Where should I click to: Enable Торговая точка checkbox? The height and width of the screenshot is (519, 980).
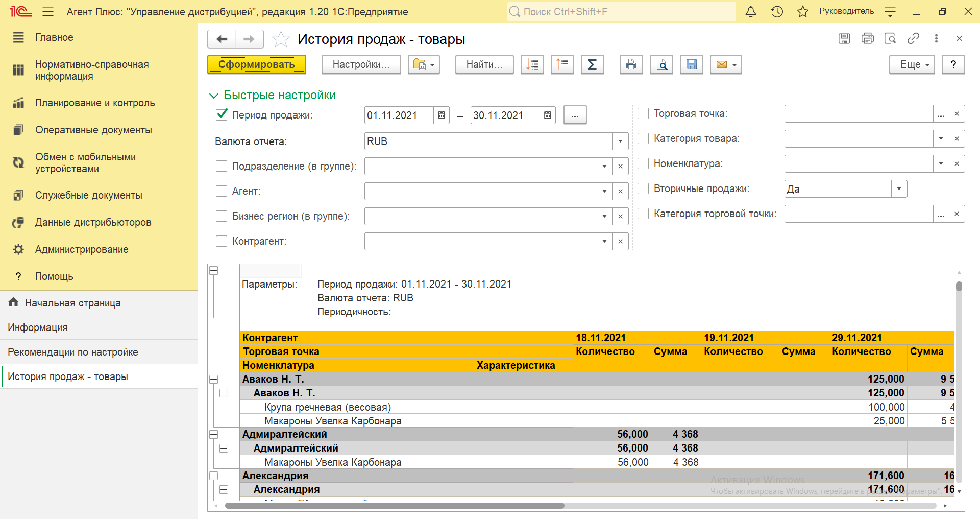pos(643,113)
